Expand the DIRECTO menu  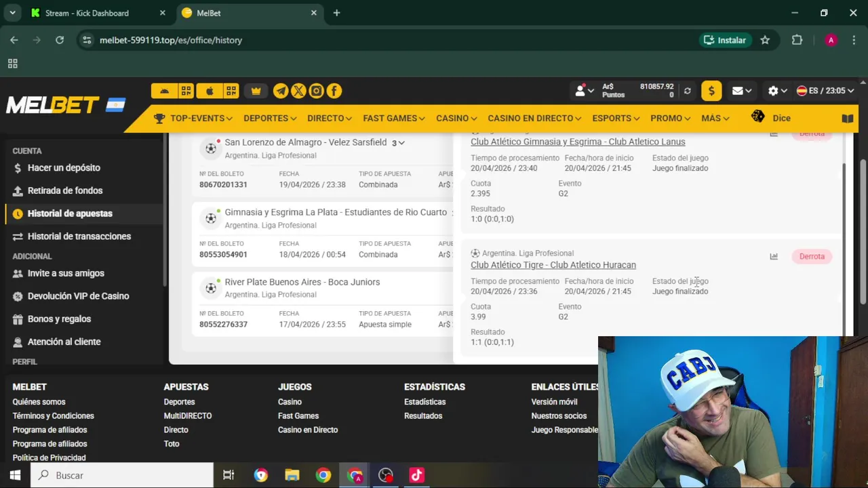click(x=330, y=118)
